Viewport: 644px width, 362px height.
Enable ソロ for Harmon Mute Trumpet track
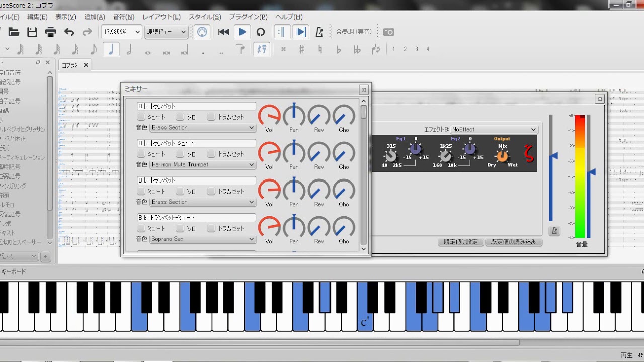coord(180,154)
